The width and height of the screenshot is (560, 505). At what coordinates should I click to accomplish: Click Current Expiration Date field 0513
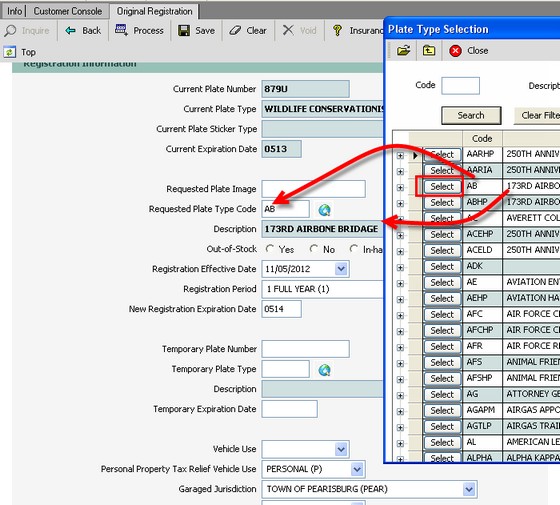(x=281, y=149)
